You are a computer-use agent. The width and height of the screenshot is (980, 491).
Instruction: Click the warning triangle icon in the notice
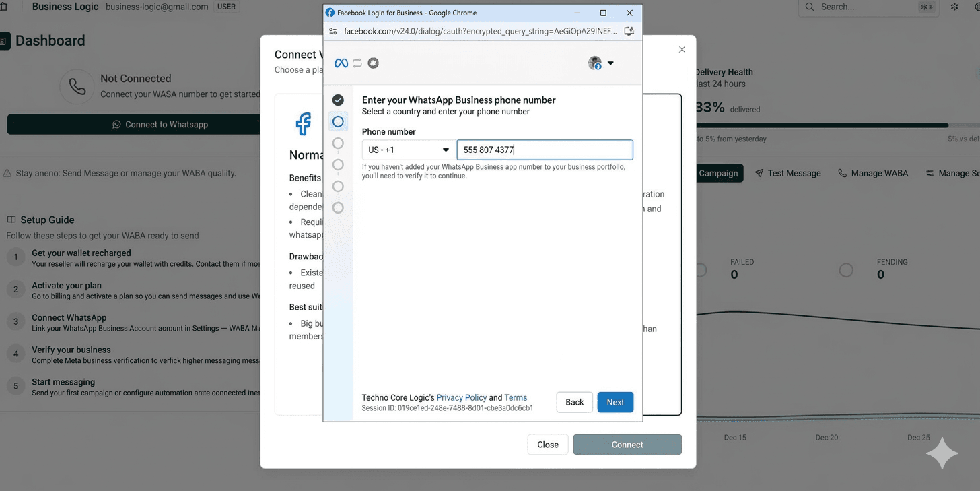pyautogui.click(x=7, y=173)
